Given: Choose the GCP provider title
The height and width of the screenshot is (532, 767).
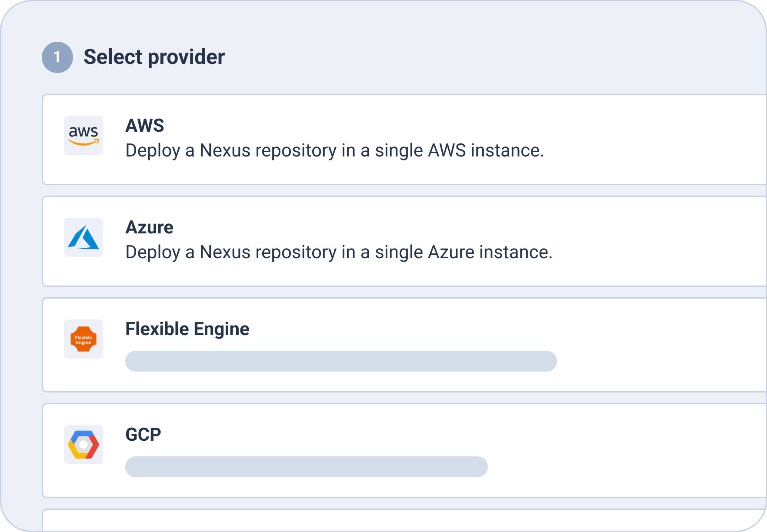Looking at the screenshot, I should coord(143,435).
